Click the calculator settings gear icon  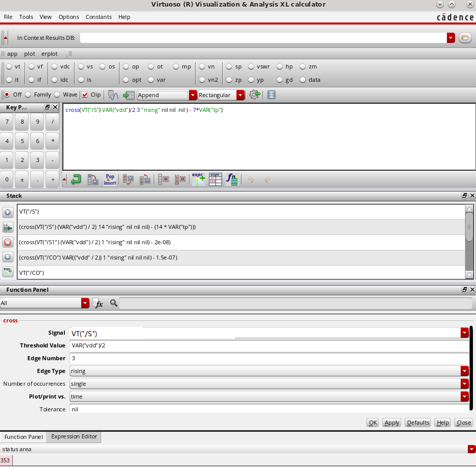[254, 95]
